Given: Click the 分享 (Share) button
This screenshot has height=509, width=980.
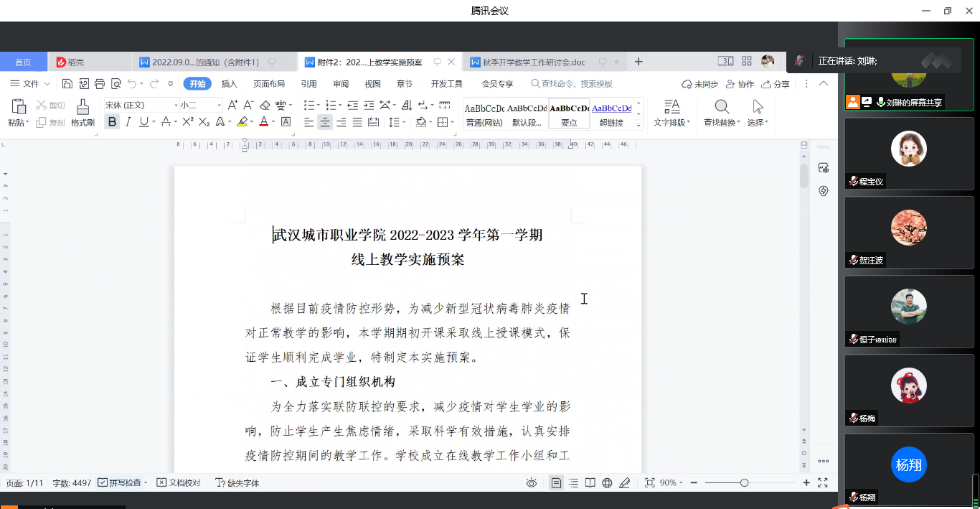Looking at the screenshot, I should (776, 84).
